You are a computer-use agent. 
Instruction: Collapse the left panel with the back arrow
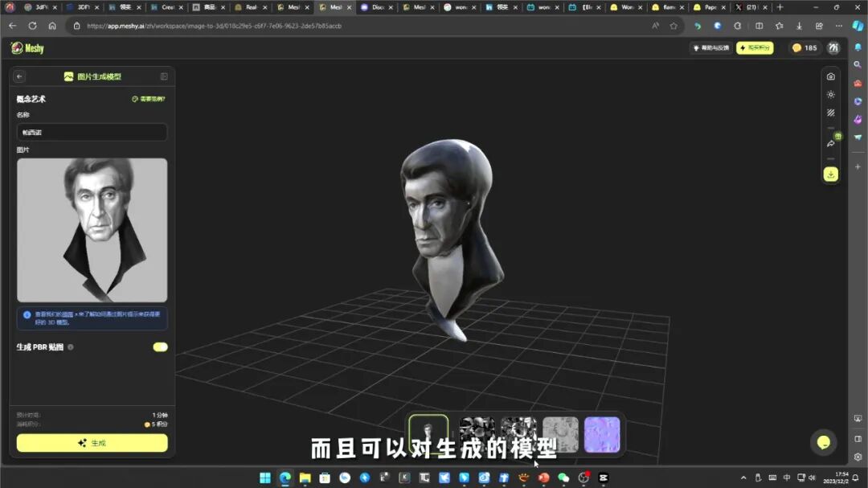[x=18, y=76]
